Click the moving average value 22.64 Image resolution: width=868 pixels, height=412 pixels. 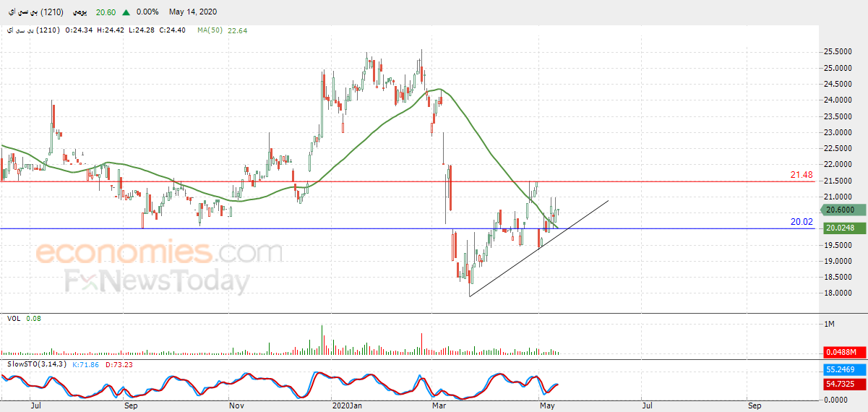[x=238, y=31]
